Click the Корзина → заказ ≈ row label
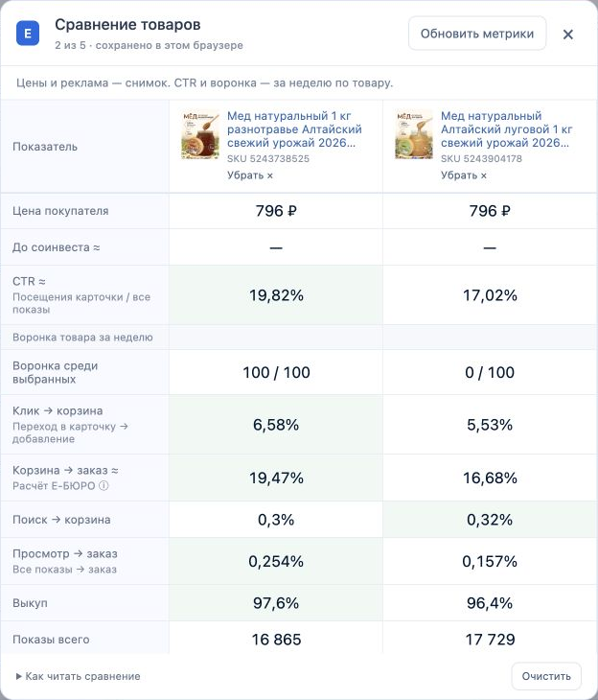 coord(65,470)
